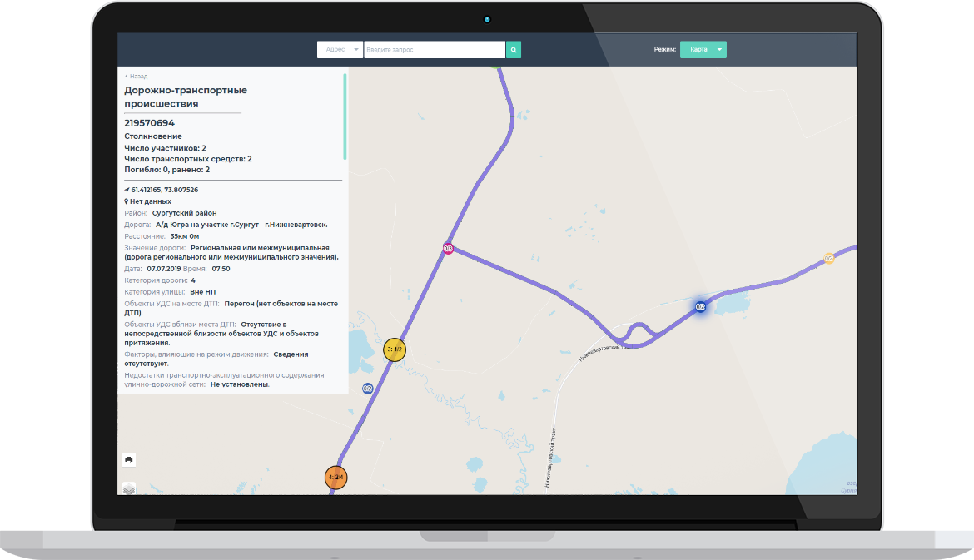Select the blue 0/2 marker beside the yellow cluster
Viewport: 974px width, 560px height.
(x=368, y=389)
